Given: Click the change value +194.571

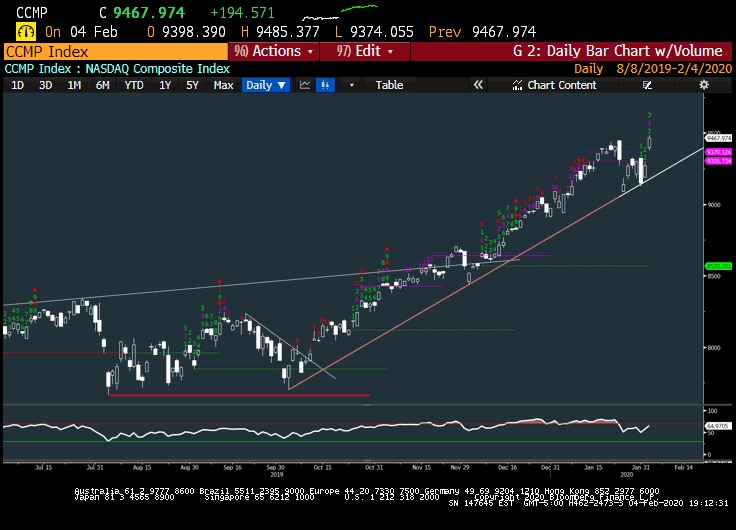Looking at the screenshot, I should (242, 13).
